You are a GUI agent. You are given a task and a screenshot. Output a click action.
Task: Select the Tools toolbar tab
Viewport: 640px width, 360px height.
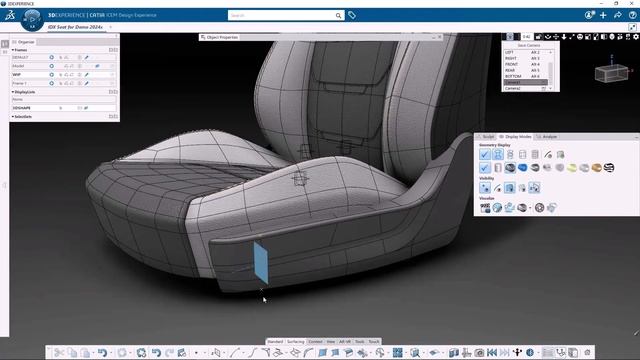(x=360, y=342)
